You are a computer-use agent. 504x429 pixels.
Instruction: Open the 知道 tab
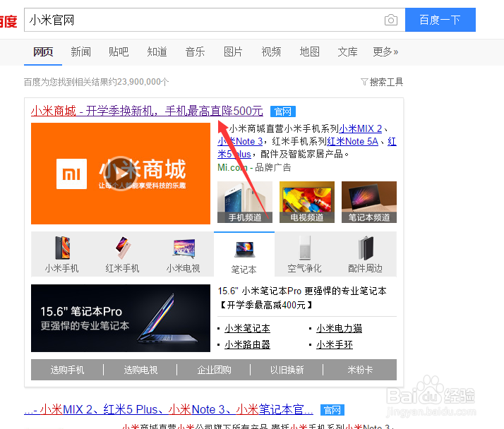coord(157,52)
